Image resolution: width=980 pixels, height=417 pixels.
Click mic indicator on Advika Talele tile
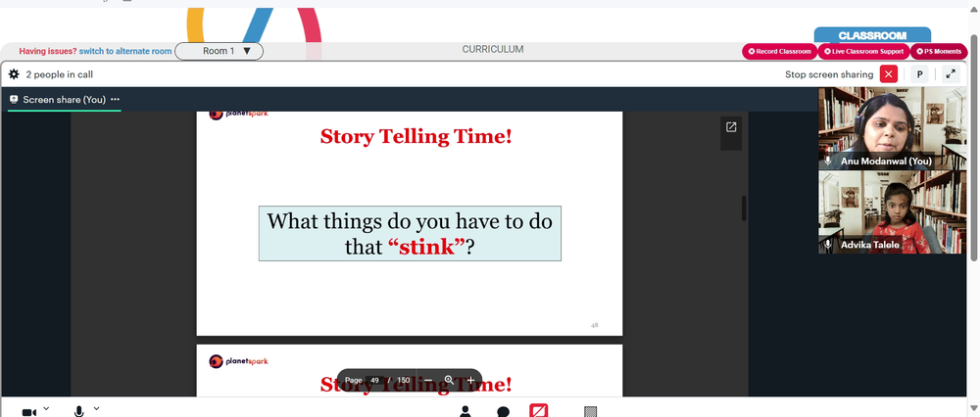point(828,245)
